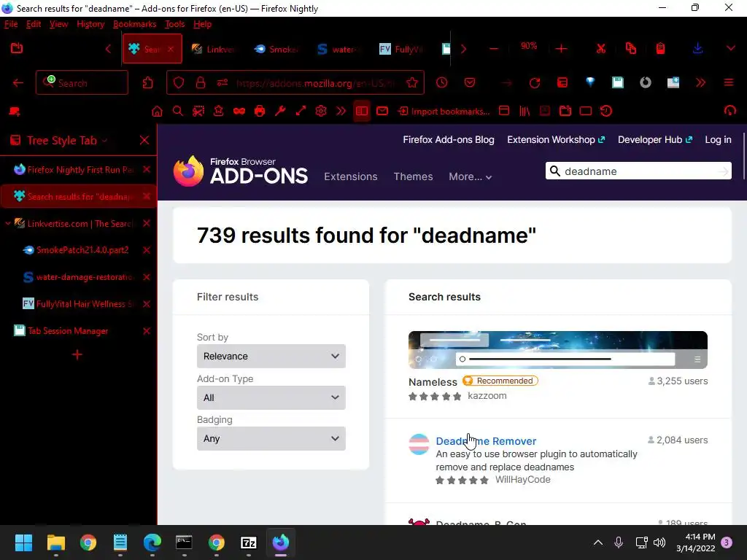Open the Nameless theme preview image
Image resolution: width=747 pixels, height=560 pixels.
(558, 350)
